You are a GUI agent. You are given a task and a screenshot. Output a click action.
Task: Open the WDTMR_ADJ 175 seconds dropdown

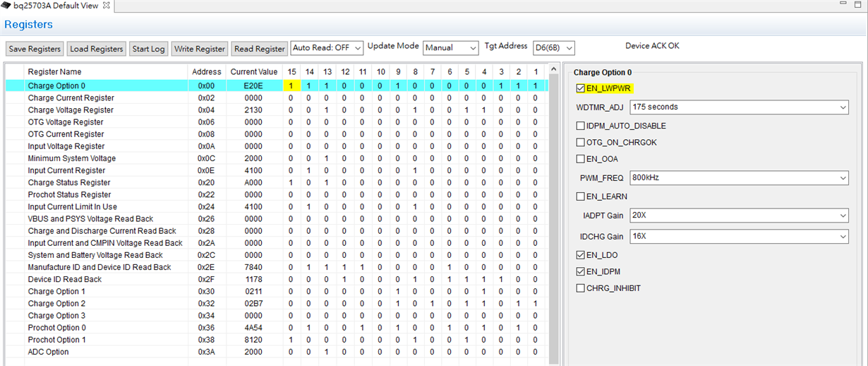739,107
